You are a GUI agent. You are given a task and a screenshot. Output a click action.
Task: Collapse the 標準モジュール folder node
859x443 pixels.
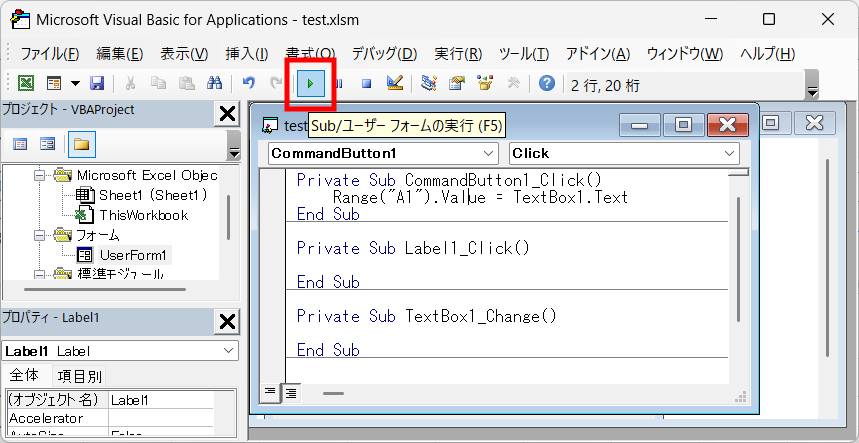coord(39,274)
